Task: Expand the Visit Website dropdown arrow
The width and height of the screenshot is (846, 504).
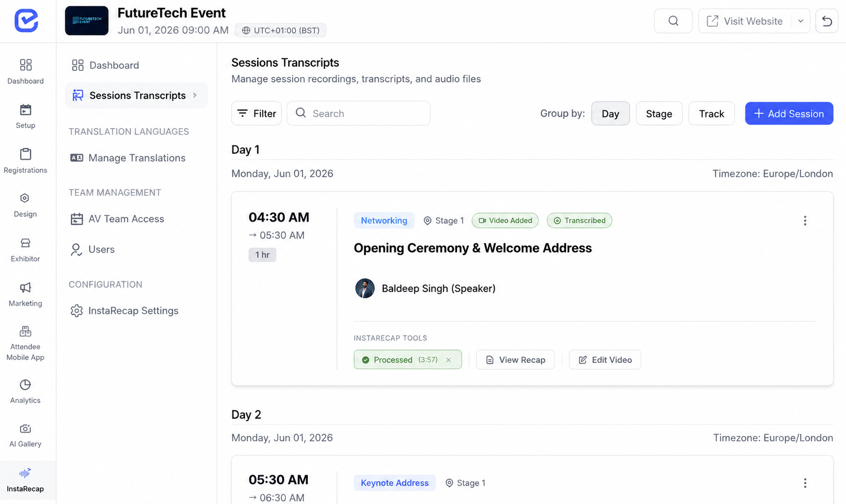Action: pyautogui.click(x=801, y=21)
